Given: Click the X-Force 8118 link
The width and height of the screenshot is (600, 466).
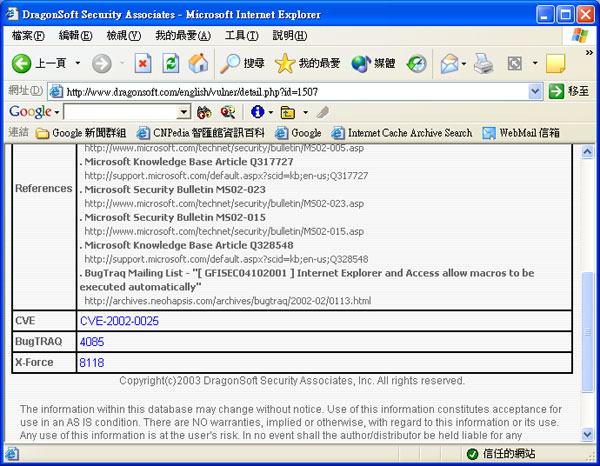Looking at the screenshot, I should [x=91, y=362].
